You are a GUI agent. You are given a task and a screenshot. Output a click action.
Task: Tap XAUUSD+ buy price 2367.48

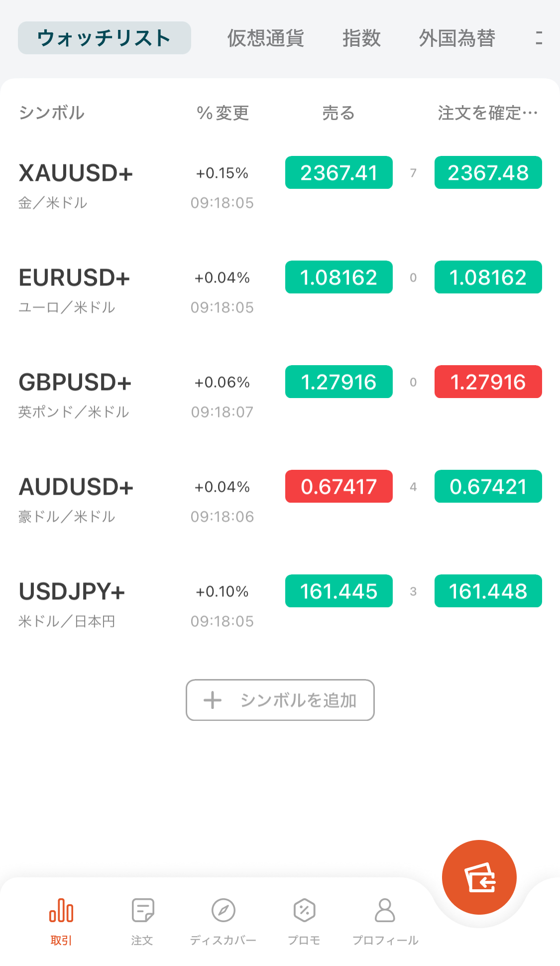click(488, 173)
